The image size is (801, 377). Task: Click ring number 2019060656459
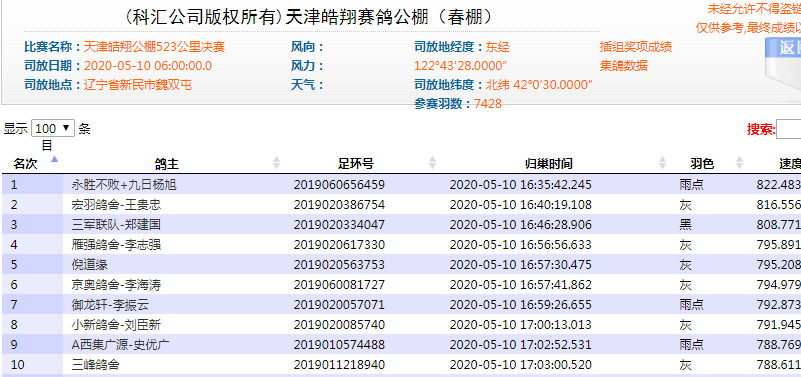click(x=339, y=184)
